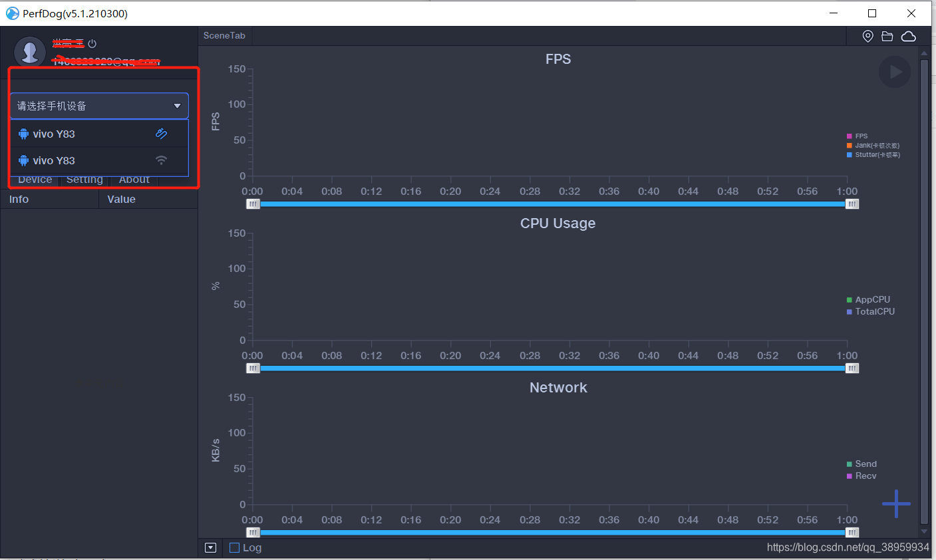
Task: Click the charts vertical scrollbar track
Action: [x=924, y=293]
